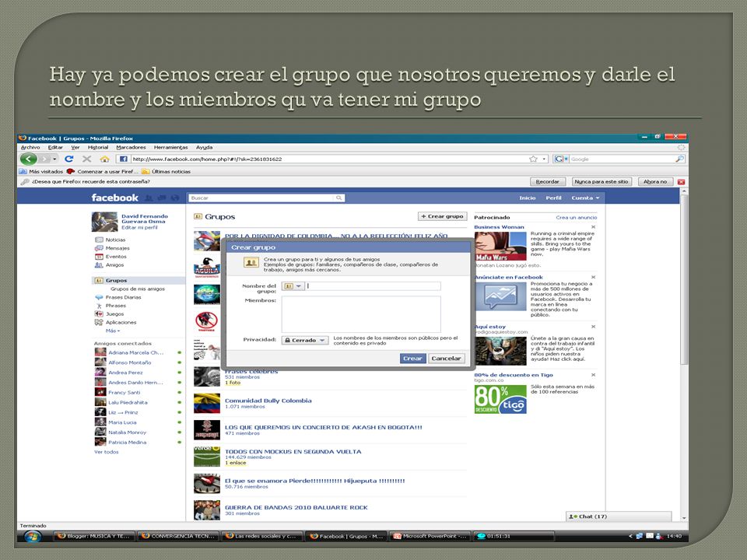Open Mensajes in the left sidebar
747x560 pixels.
point(117,249)
